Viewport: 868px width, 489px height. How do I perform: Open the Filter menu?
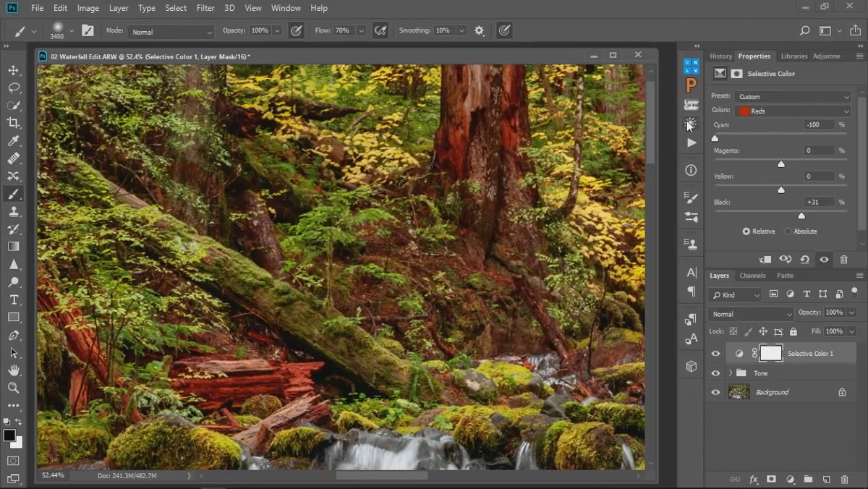205,8
